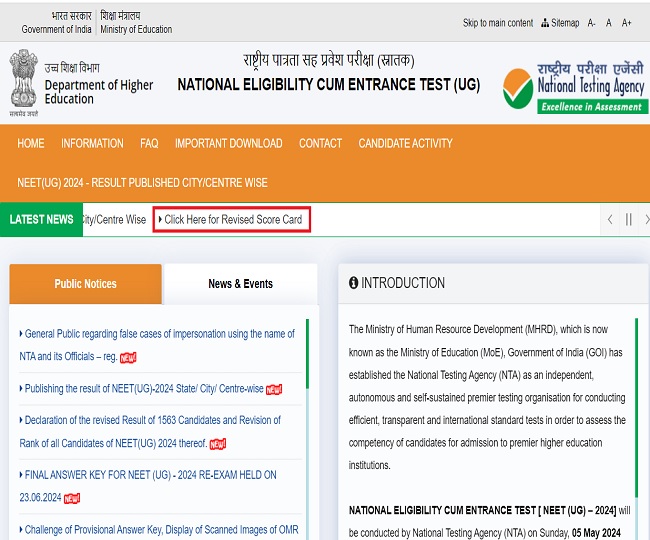The width and height of the screenshot is (650, 540).
Task: Click the INTRODUCTION heading
Action: (x=403, y=283)
